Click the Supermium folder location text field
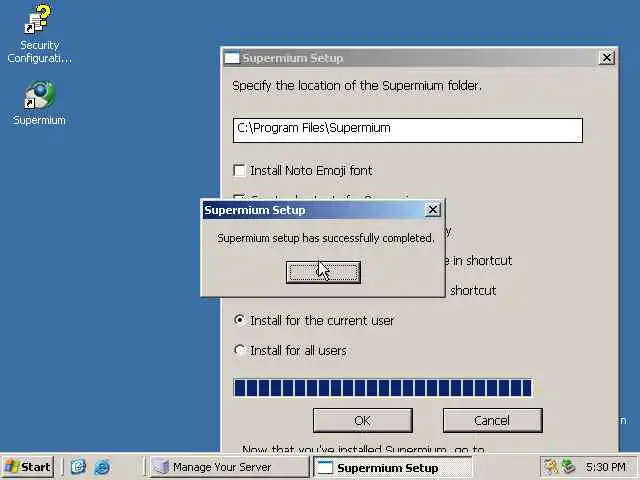The width and height of the screenshot is (640, 480). click(x=407, y=130)
